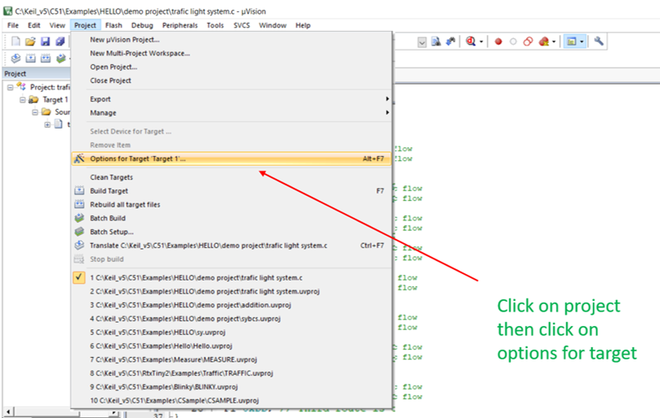
Task: Collapse the Target 1 tree node
Action: 23,100
